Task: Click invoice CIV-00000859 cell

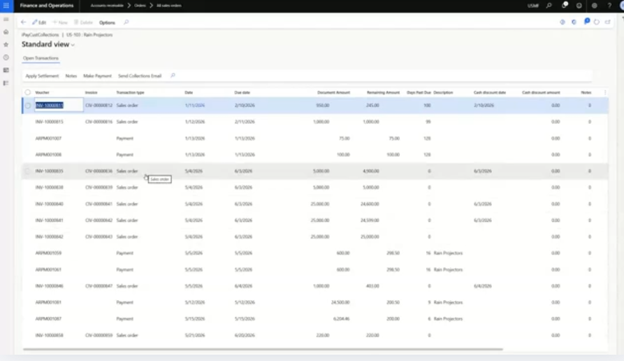Action: point(99,335)
